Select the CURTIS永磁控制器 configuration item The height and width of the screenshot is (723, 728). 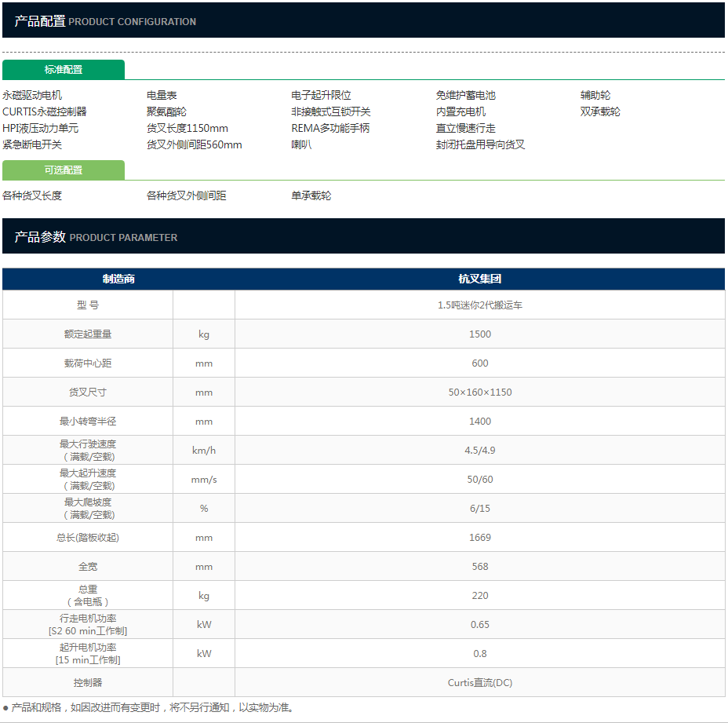[45, 111]
